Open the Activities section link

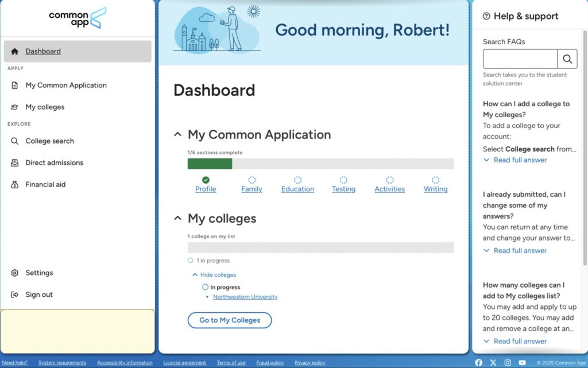pos(390,189)
